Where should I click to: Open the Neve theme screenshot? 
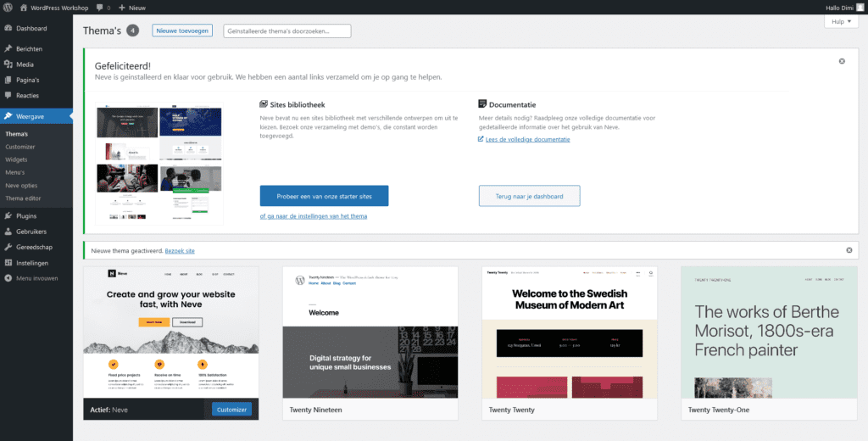click(171, 332)
